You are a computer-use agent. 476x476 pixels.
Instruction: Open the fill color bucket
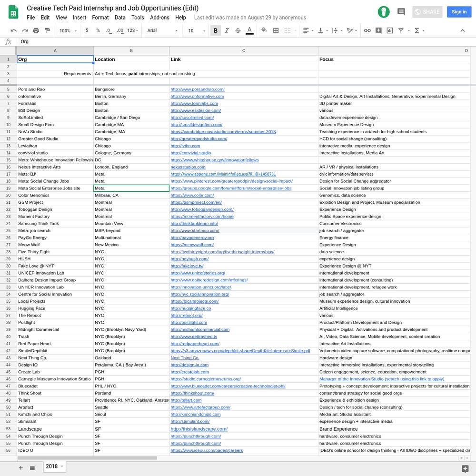264,30
